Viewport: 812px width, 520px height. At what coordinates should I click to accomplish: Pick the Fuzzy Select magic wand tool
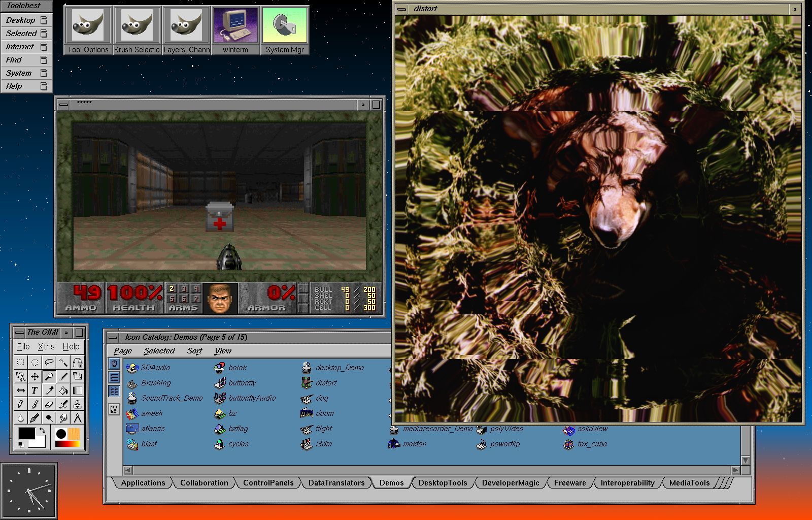[x=63, y=362]
